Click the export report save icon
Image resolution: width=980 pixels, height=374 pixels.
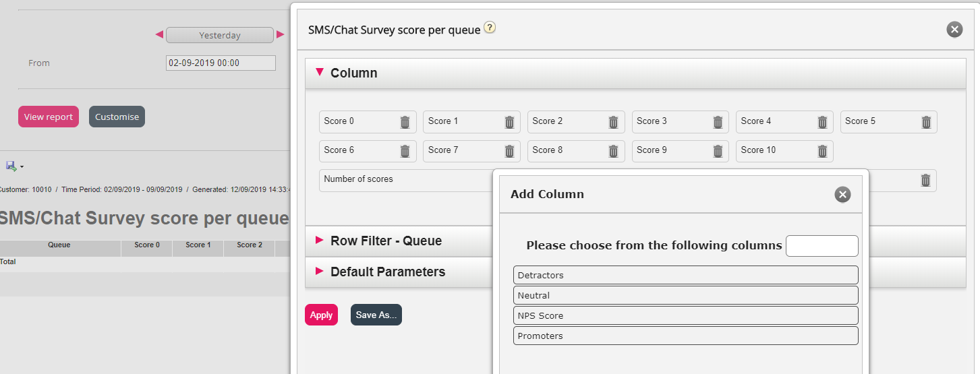(11, 166)
